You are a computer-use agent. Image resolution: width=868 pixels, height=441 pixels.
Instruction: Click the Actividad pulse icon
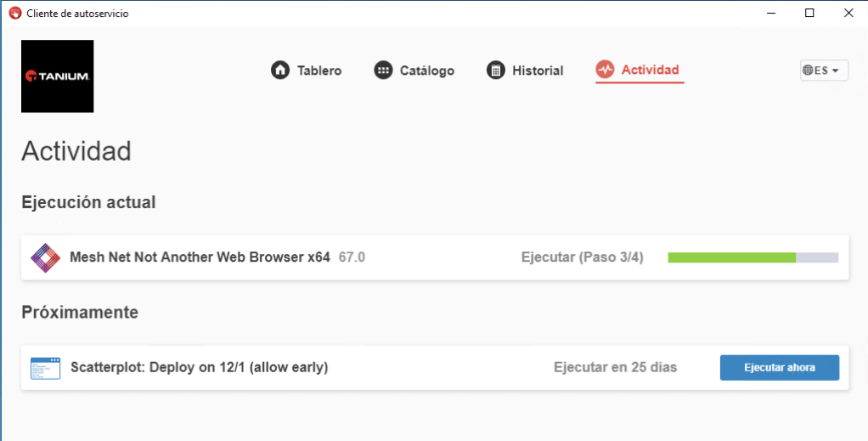[605, 71]
